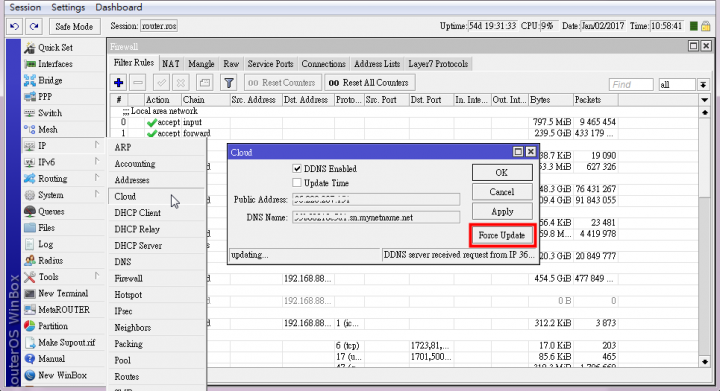Screen dimensions: 720x391
Task: Switch to Address Lists tab
Action: 377,64
